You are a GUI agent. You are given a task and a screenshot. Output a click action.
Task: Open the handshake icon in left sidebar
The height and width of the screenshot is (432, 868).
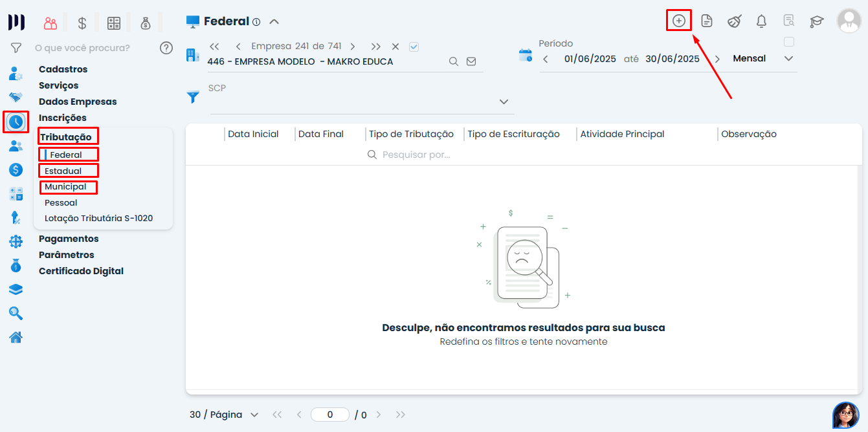pos(16,98)
